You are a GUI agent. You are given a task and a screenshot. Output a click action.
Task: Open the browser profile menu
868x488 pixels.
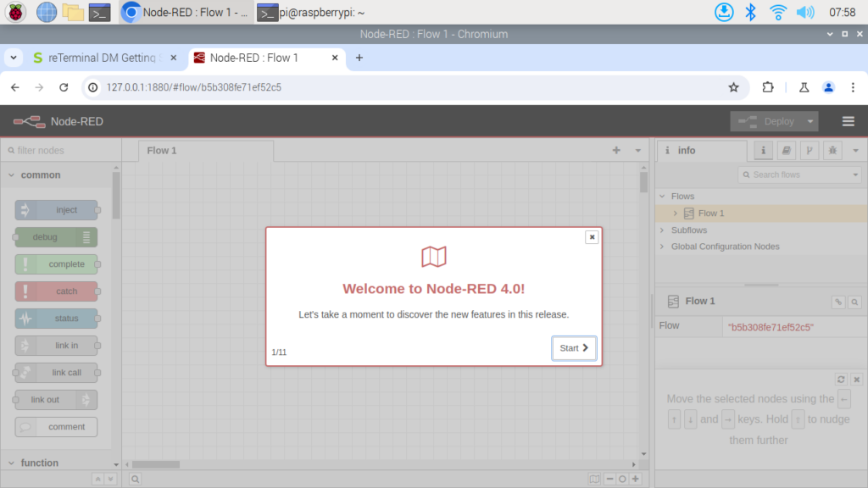coord(829,87)
